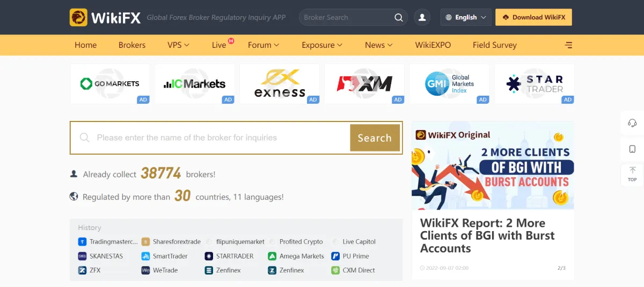Open the flipuniquemarket history link

click(240, 242)
